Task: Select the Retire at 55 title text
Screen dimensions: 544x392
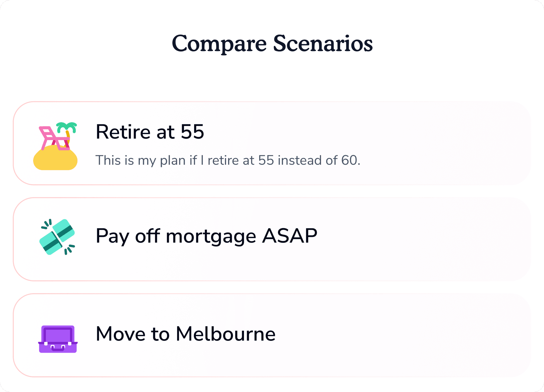Action: click(150, 132)
